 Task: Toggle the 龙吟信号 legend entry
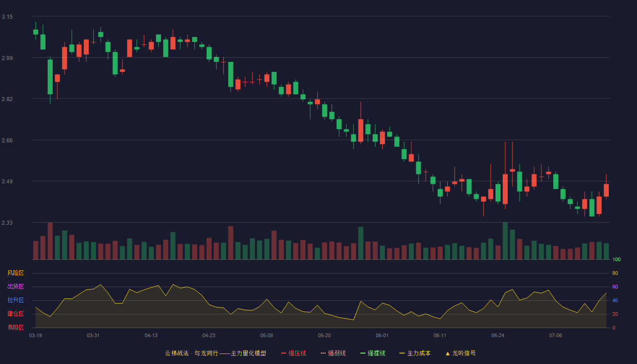pos(460,353)
